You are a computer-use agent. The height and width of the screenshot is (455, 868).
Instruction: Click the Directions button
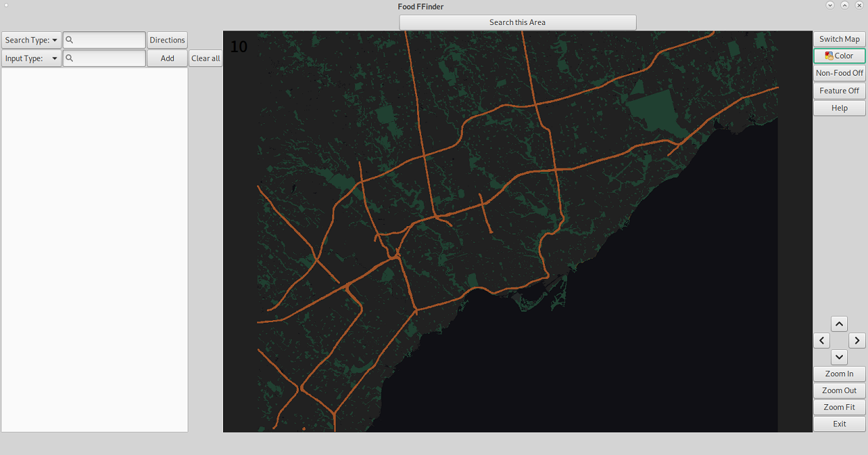coord(167,40)
